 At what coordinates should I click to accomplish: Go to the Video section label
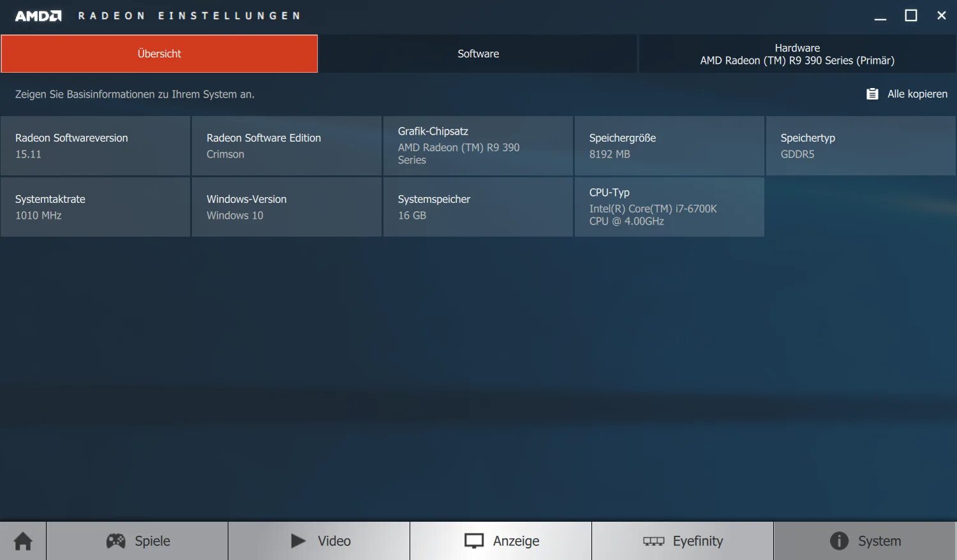click(334, 541)
